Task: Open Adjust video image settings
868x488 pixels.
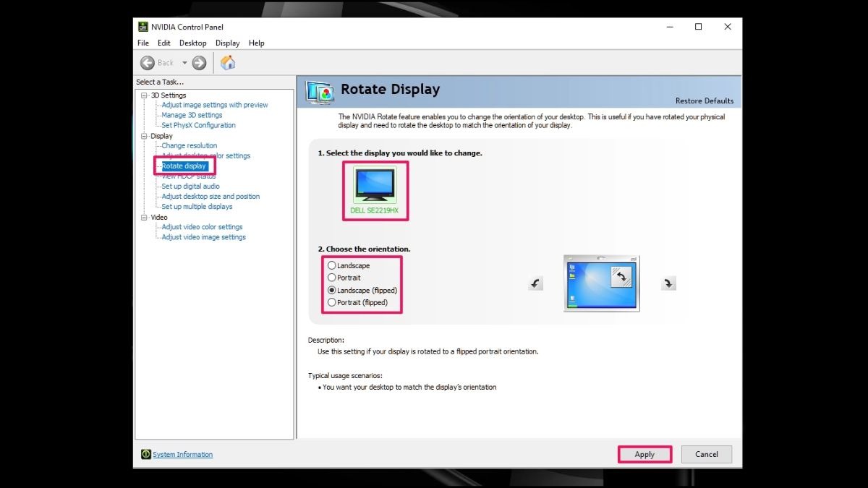Action: (203, 236)
